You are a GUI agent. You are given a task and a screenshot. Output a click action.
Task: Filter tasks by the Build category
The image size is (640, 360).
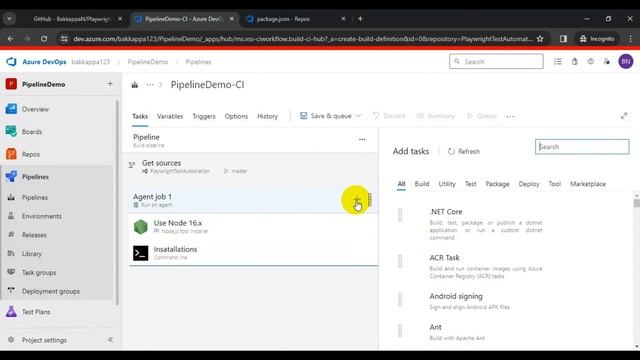(422, 184)
